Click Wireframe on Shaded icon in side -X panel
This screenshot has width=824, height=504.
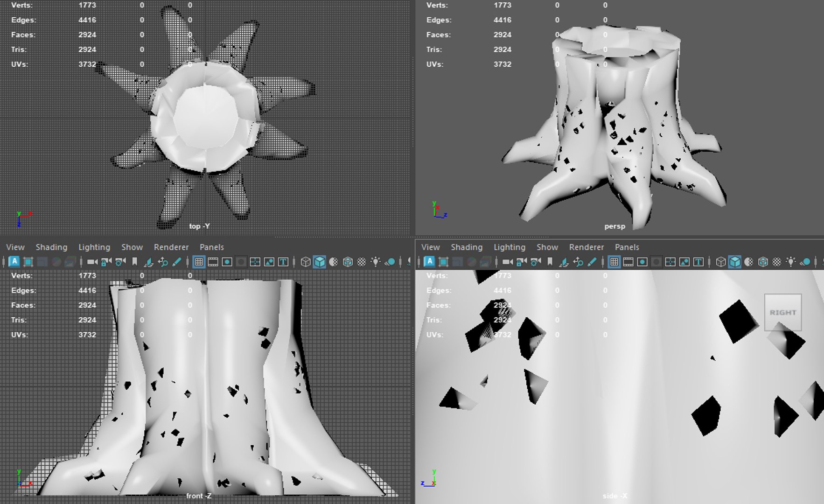763,262
